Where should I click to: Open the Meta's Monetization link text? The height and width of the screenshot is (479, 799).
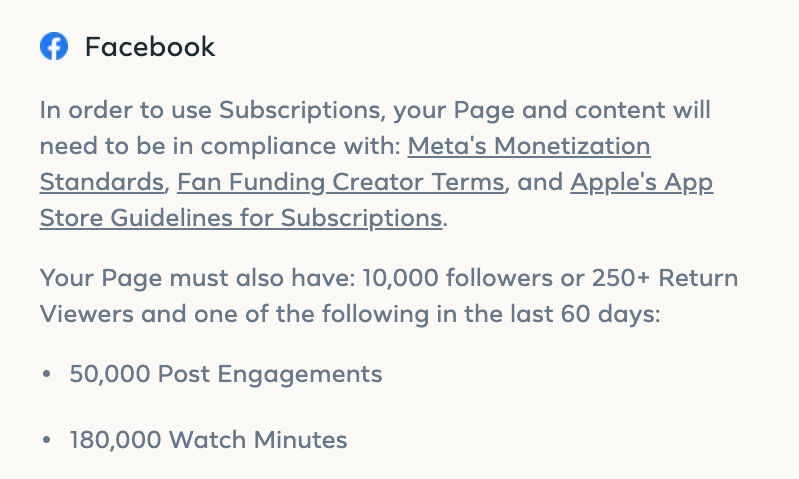pyautogui.click(x=529, y=146)
